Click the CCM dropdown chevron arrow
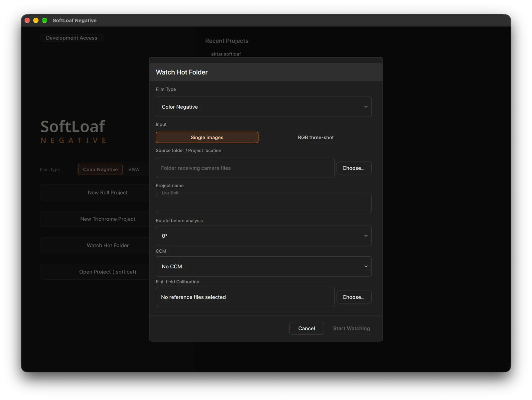 [366, 266]
